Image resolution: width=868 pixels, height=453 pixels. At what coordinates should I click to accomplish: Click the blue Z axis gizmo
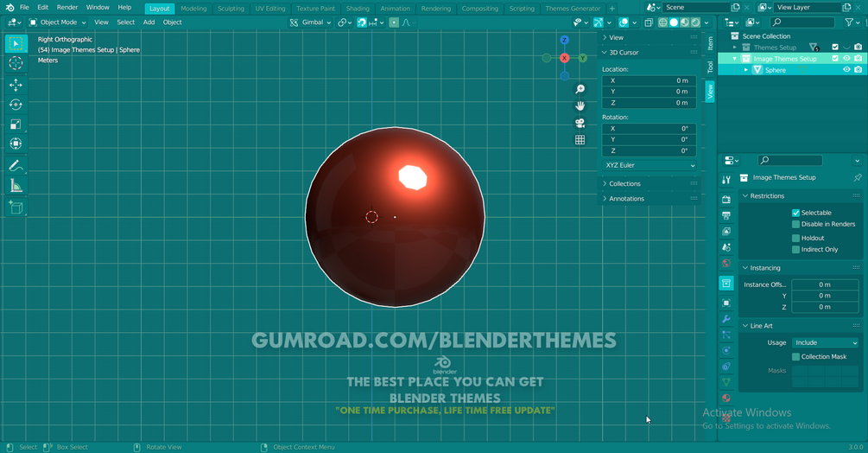pyautogui.click(x=564, y=40)
